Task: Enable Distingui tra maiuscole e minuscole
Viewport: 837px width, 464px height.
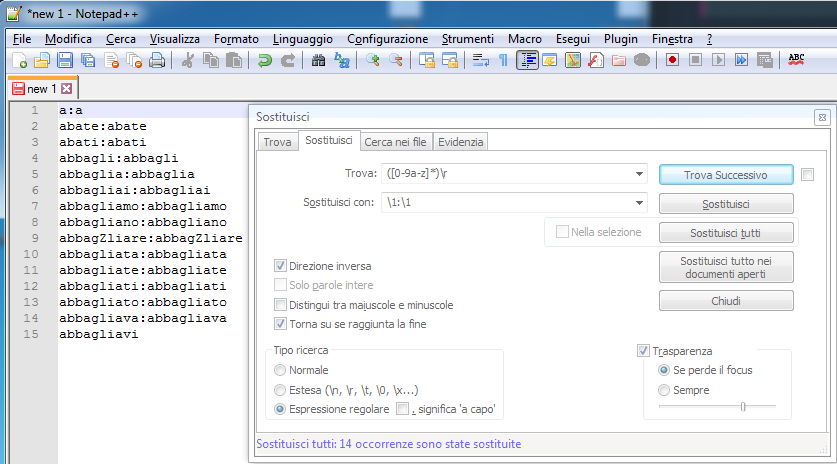Action: 281,305
